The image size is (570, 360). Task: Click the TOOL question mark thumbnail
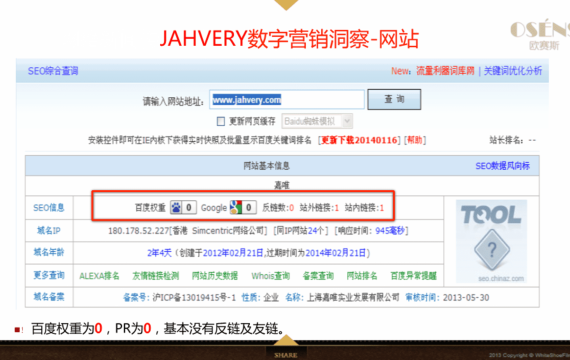point(491,241)
